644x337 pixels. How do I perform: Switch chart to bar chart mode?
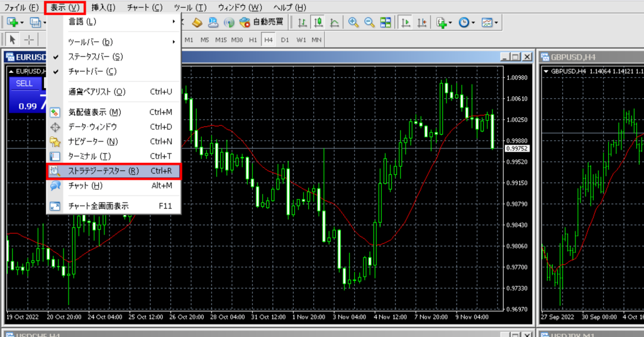[303, 22]
